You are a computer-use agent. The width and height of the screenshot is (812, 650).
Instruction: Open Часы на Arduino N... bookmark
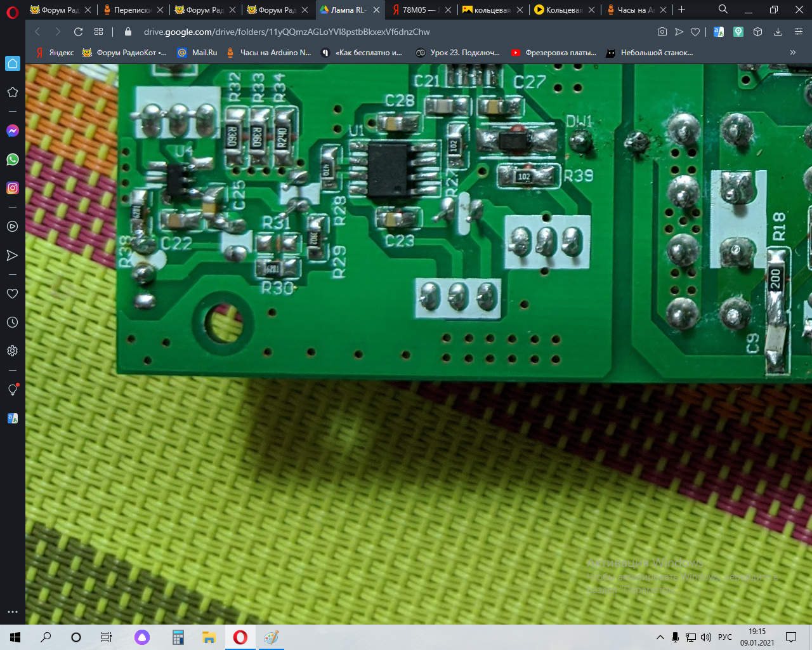tap(268, 53)
